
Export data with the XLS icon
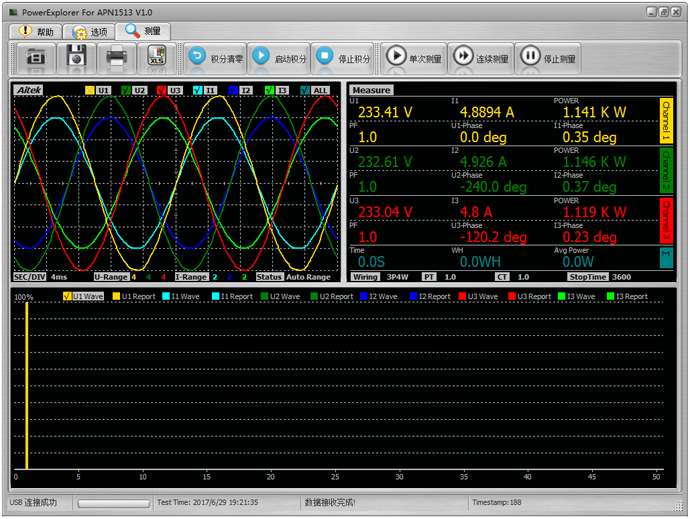(156, 57)
